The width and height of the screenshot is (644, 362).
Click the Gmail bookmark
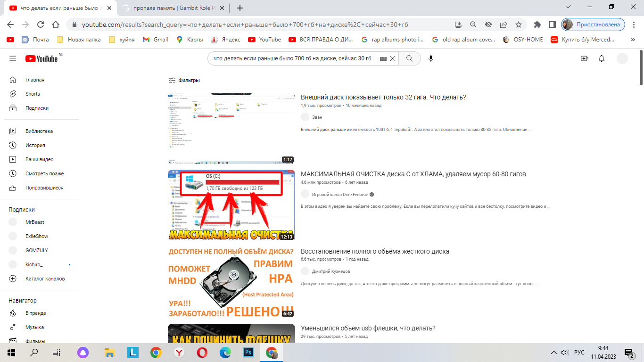156,40
